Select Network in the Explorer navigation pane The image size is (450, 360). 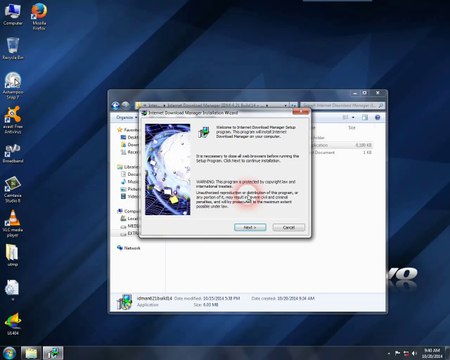point(129,248)
